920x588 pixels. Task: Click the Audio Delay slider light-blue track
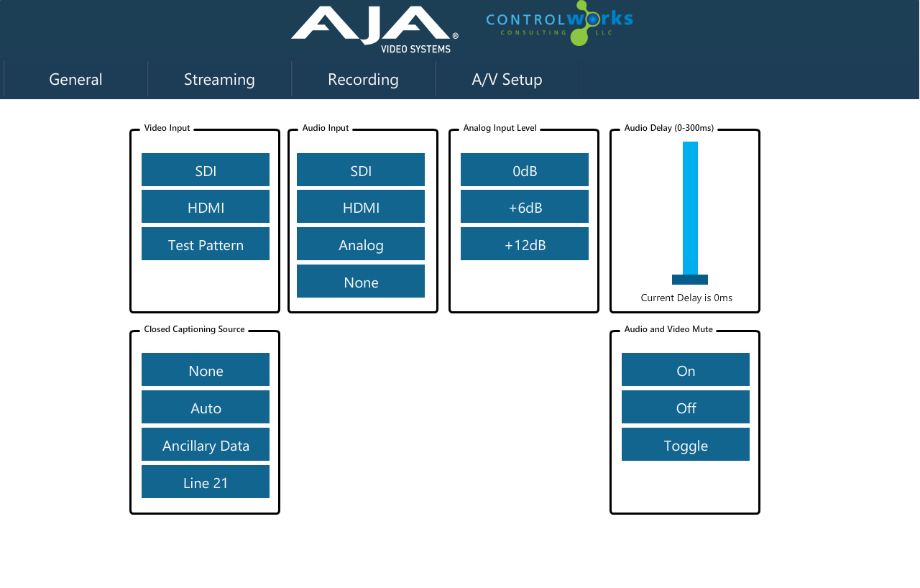(690, 208)
